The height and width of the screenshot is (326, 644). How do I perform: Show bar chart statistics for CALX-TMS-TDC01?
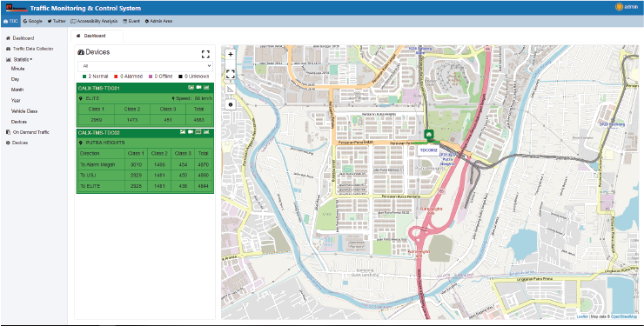click(206, 87)
